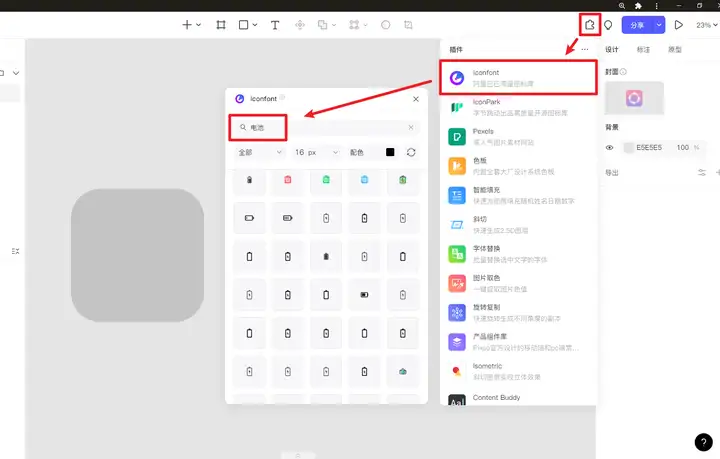Open the 23% zoom level dropdown
The width and height of the screenshot is (720, 459).
pyautogui.click(x=707, y=25)
